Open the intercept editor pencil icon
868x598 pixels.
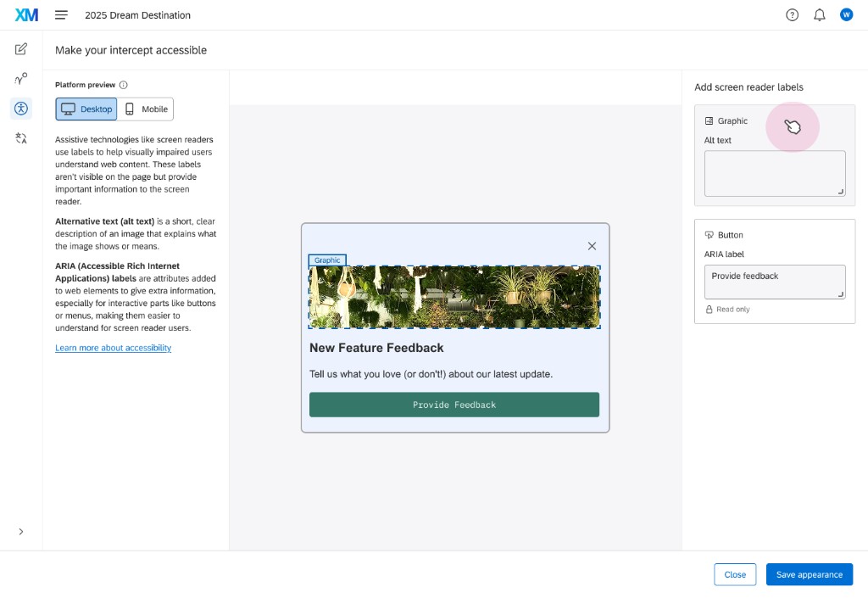[20, 49]
